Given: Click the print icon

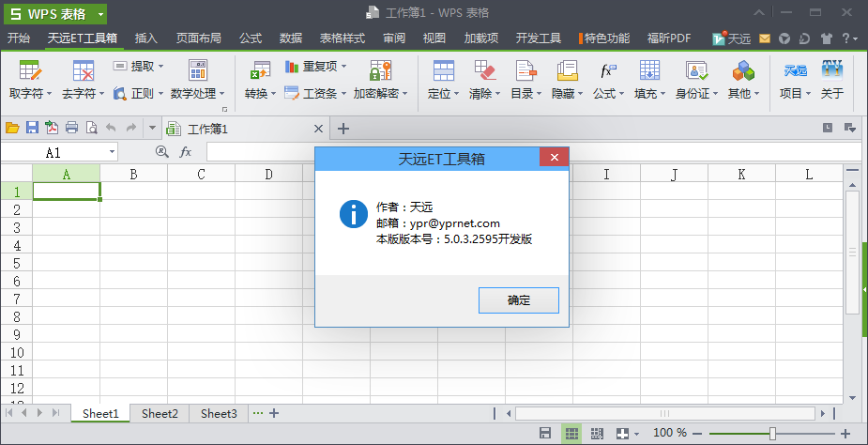Looking at the screenshot, I should (x=71, y=128).
